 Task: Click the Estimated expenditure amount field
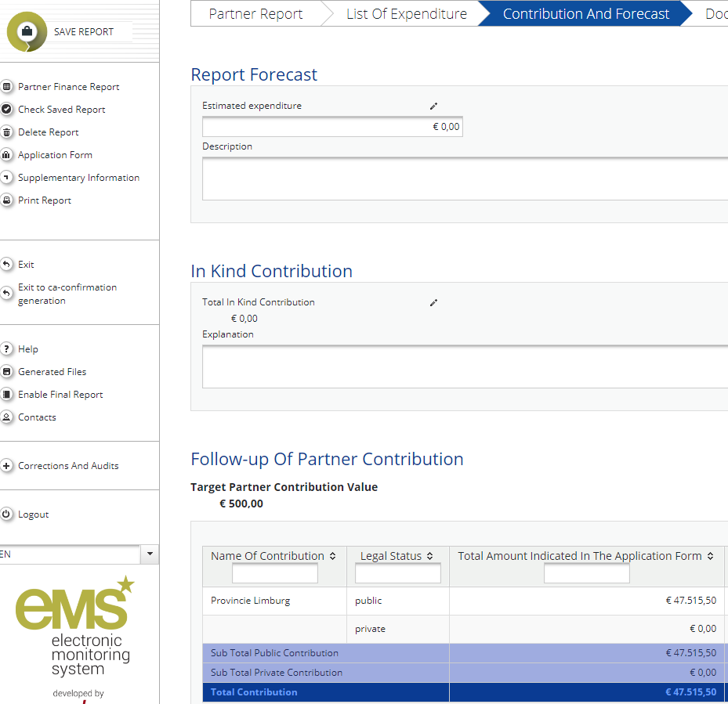(332, 127)
